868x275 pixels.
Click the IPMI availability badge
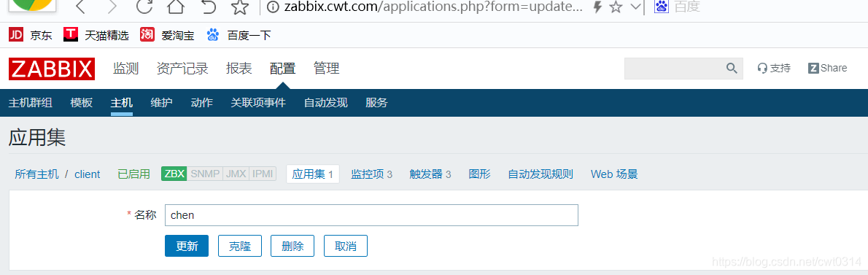pos(263,174)
